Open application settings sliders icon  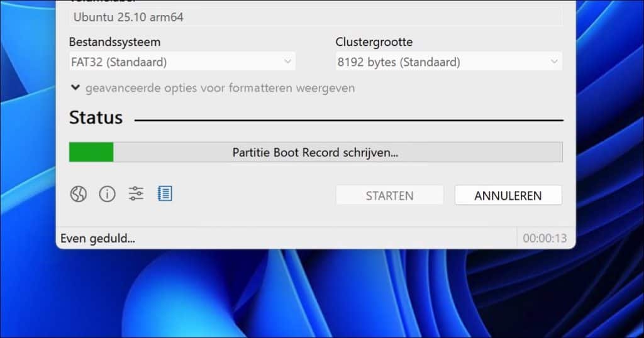[136, 194]
